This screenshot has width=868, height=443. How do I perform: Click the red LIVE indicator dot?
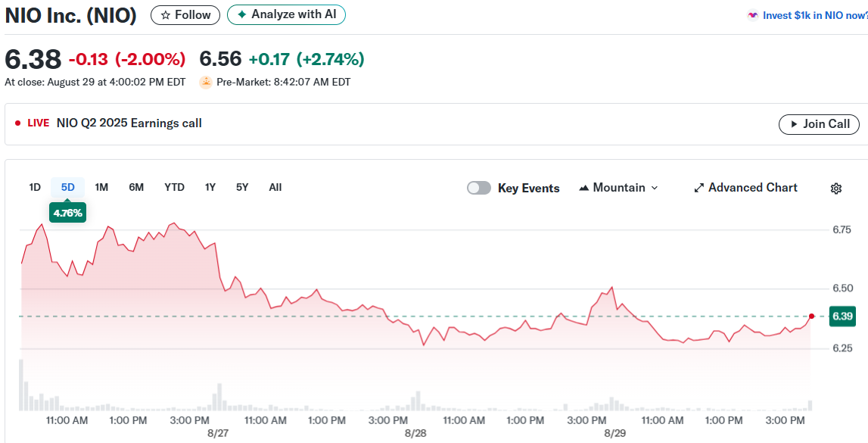17,123
